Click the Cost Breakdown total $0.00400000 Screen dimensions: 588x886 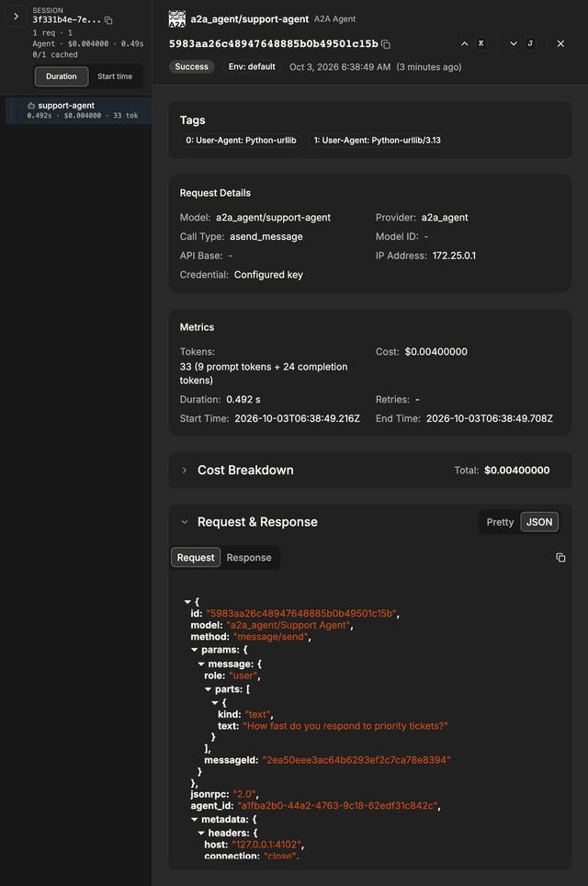coord(517,471)
